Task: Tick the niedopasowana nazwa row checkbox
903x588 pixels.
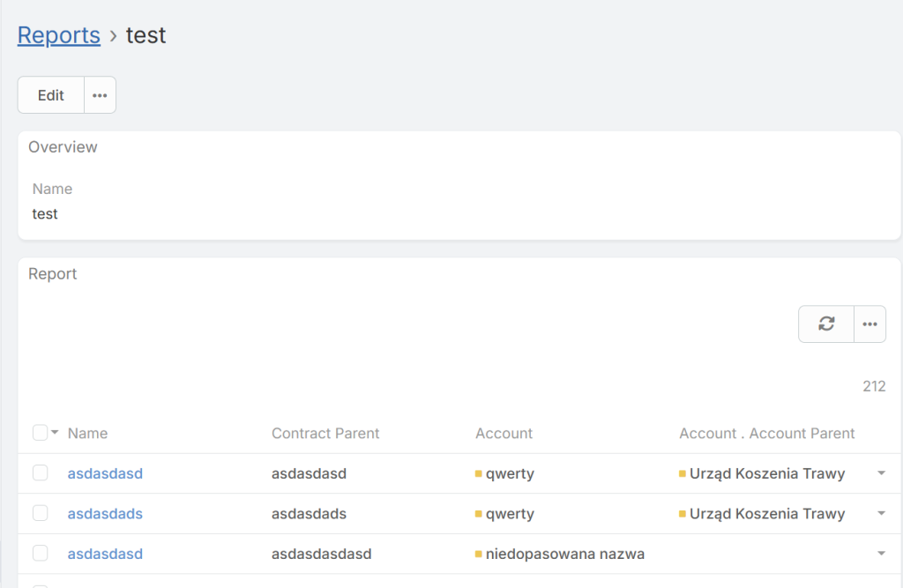Action: [x=40, y=554]
